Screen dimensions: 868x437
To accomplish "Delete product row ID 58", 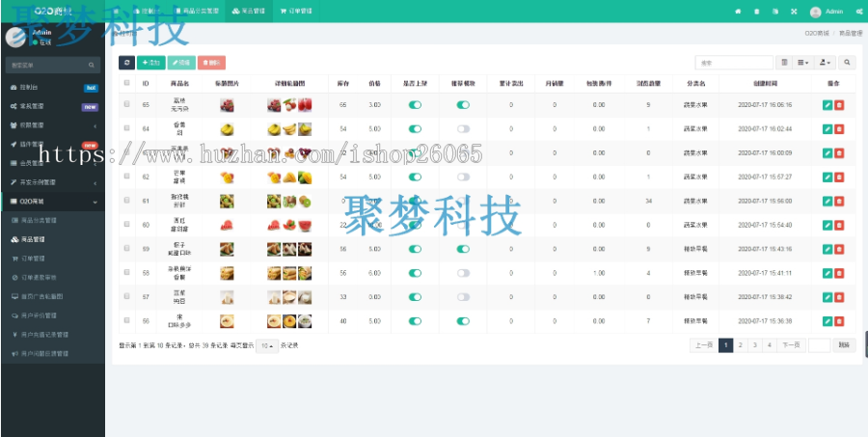I will [839, 273].
